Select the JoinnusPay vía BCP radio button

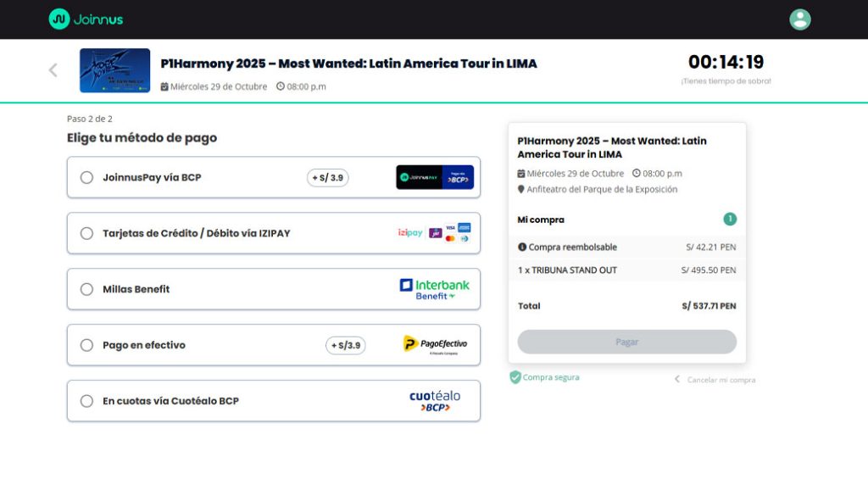pyautogui.click(x=86, y=178)
